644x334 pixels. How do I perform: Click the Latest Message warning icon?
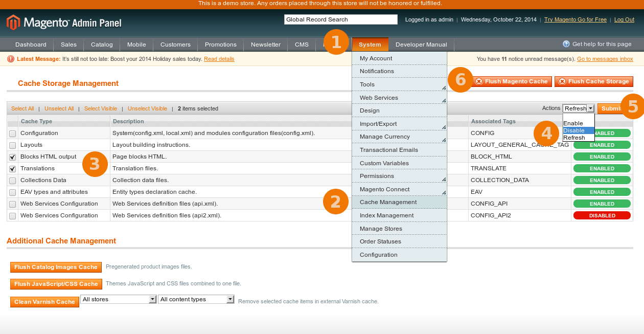[x=11, y=59]
